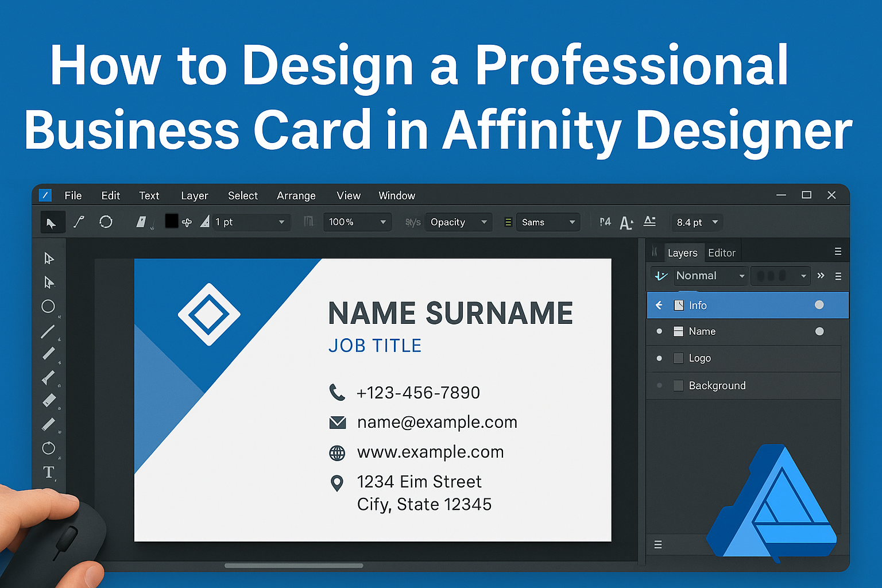Click the cross-shaped icon beside black swatch

[x=187, y=222]
